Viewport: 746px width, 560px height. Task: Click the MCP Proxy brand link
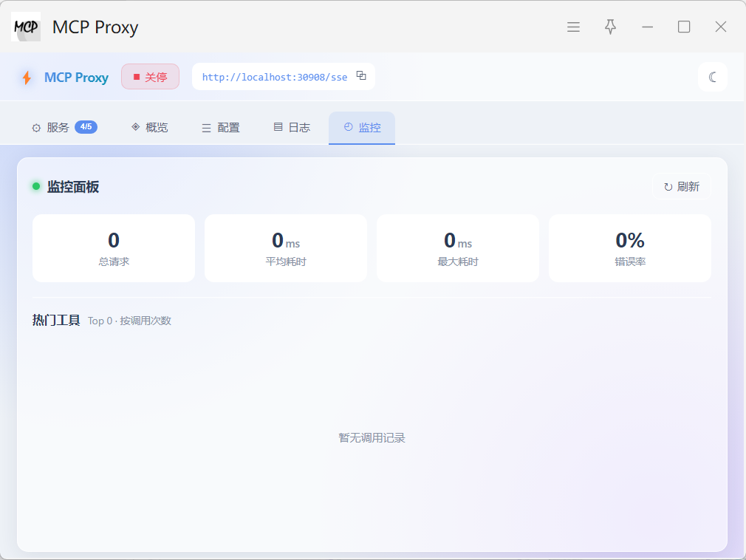pos(76,78)
